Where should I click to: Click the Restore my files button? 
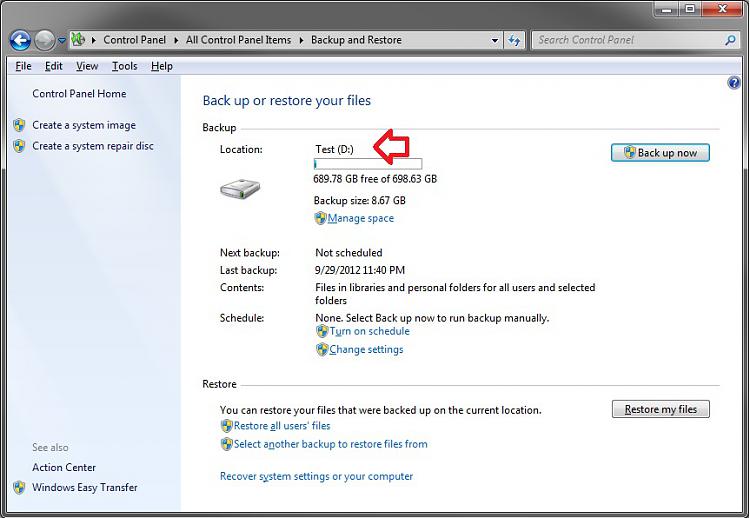[x=661, y=409]
